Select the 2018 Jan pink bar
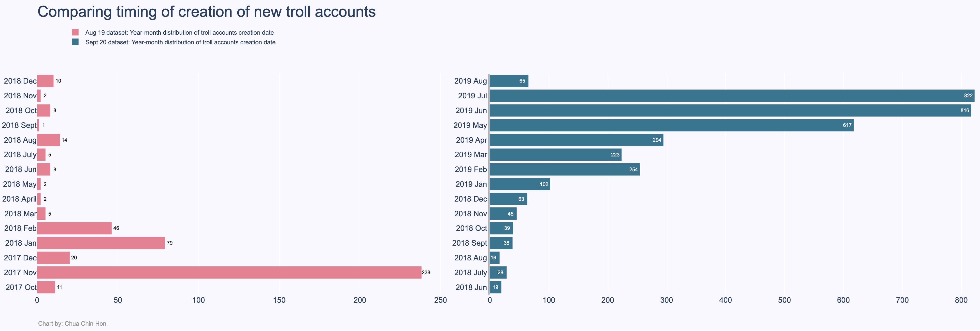The height and width of the screenshot is (331, 980). tap(101, 243)
